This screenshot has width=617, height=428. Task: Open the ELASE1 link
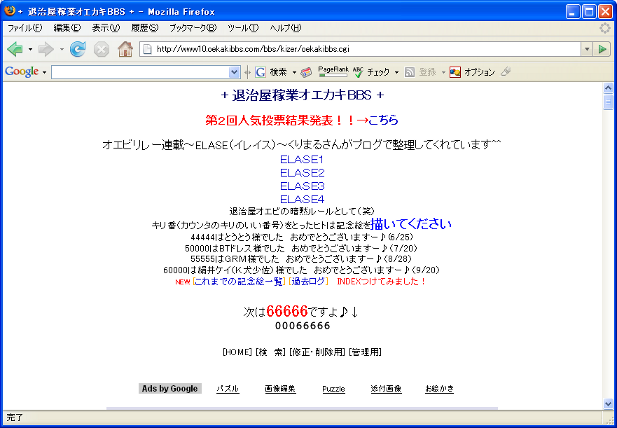click(x=301, y=159)
